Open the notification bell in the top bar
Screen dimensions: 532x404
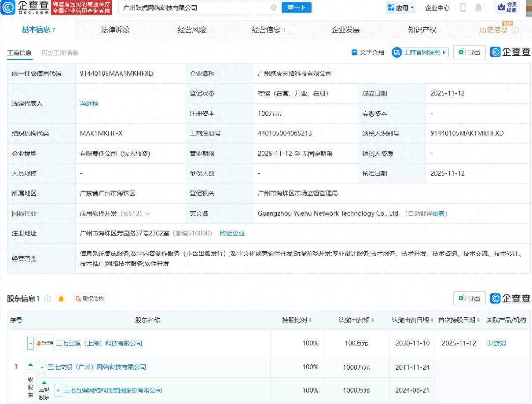(478, 7)
